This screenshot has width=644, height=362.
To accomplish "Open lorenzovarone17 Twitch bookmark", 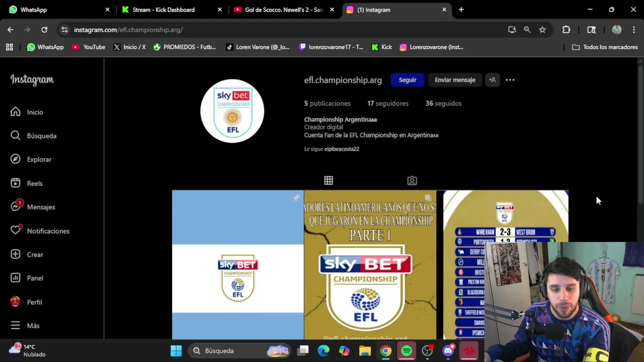I will pos(331,47).
